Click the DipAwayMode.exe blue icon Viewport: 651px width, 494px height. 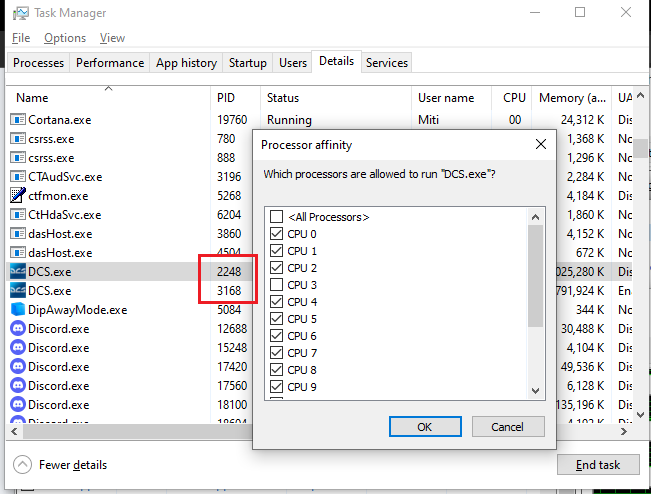pyautogui.click(x=18, y=310)
